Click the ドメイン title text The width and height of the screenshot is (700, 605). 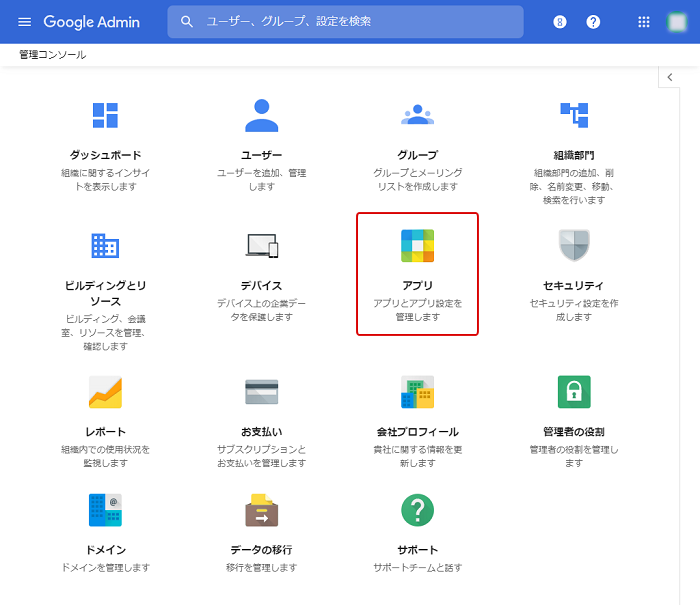click(x=105, y=550)
